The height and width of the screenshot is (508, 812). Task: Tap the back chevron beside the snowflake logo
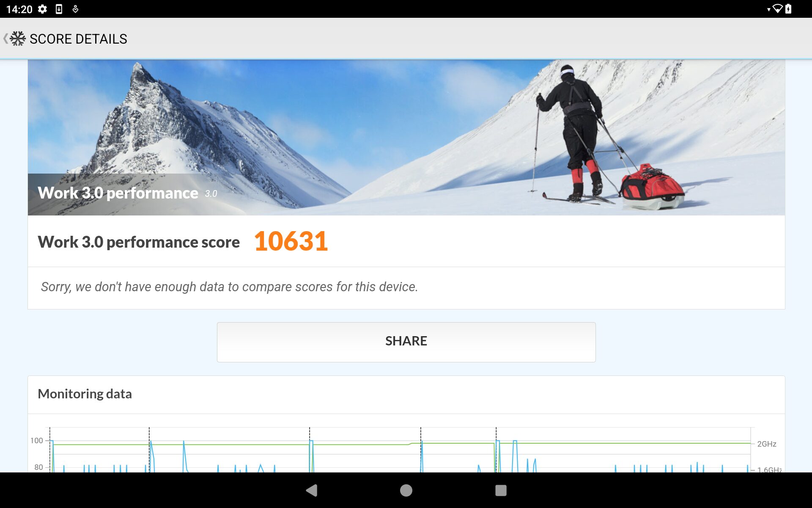[x=5, y=39]
